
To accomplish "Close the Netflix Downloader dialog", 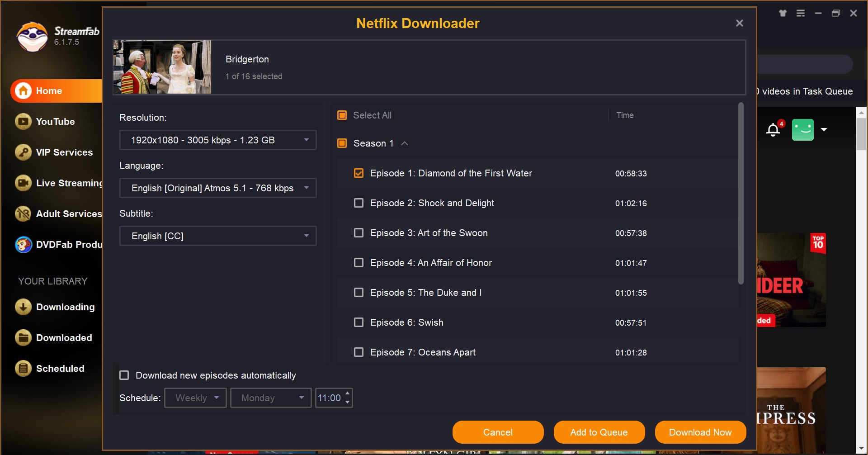I will 740,23.
